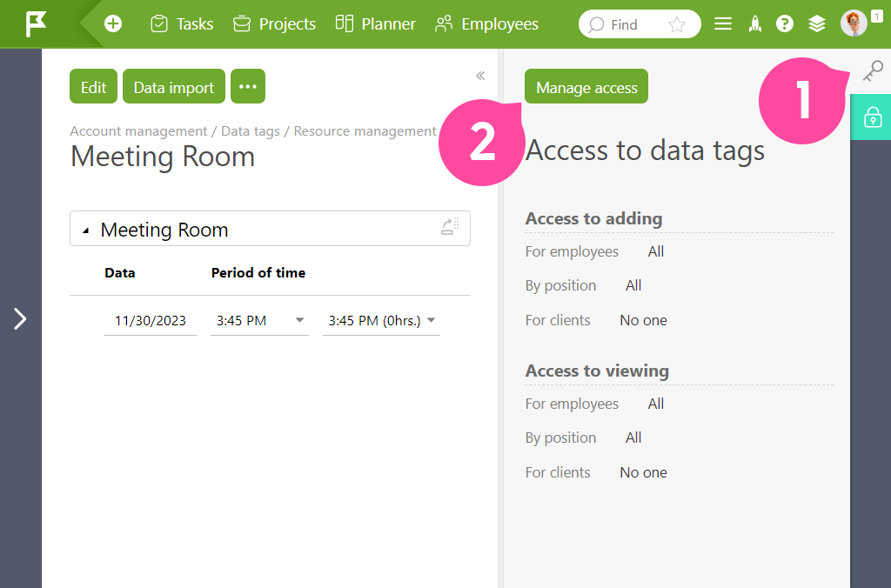
Task: Click the layers stack icon
Action: click(x=816, y=23)
